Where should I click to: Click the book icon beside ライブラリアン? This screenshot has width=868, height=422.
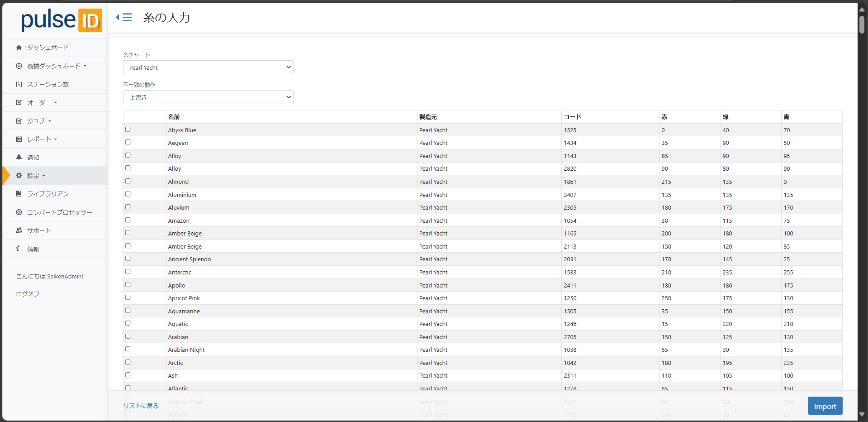pos(19,194)
